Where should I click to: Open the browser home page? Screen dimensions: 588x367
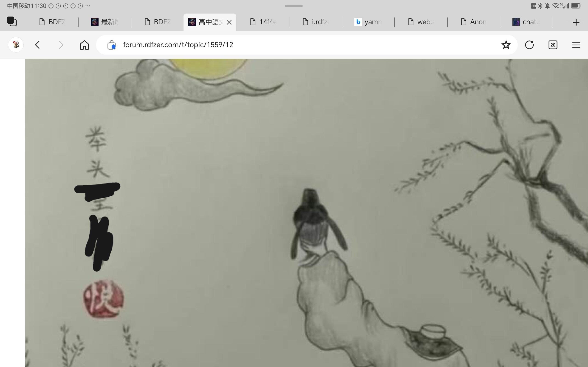[84, 45]
